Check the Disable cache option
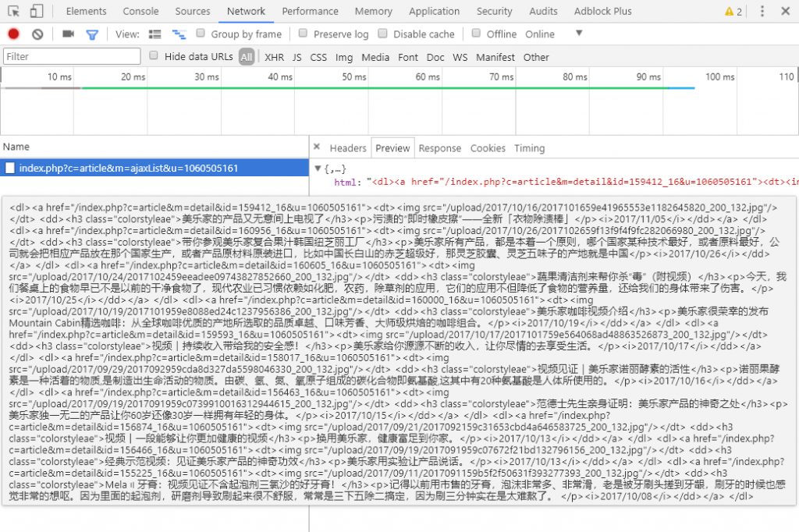799x532 pixels. pyautogui.click(x=384, y=34)
